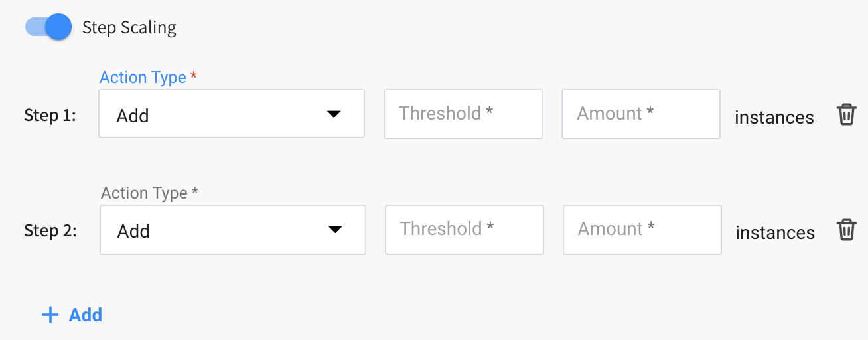Click "instances" text in Step 1 row
This screenshot has width=868, height=340.
point(774,118)
